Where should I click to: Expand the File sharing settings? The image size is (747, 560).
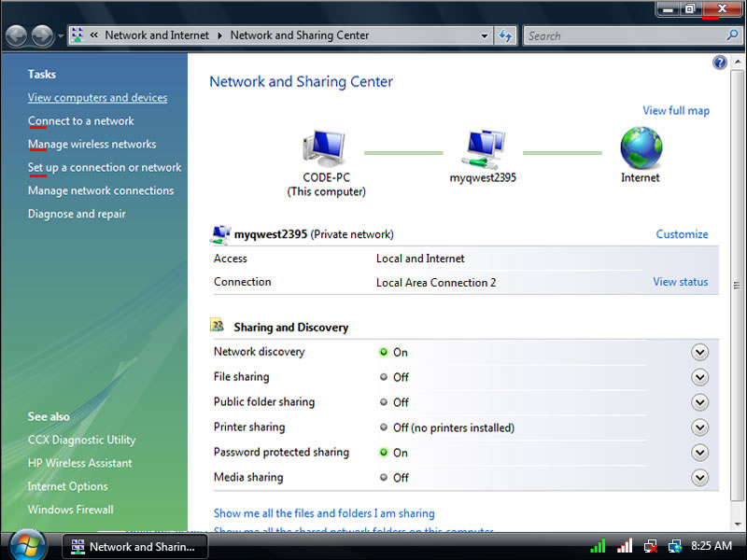click(x=699, y=377)
